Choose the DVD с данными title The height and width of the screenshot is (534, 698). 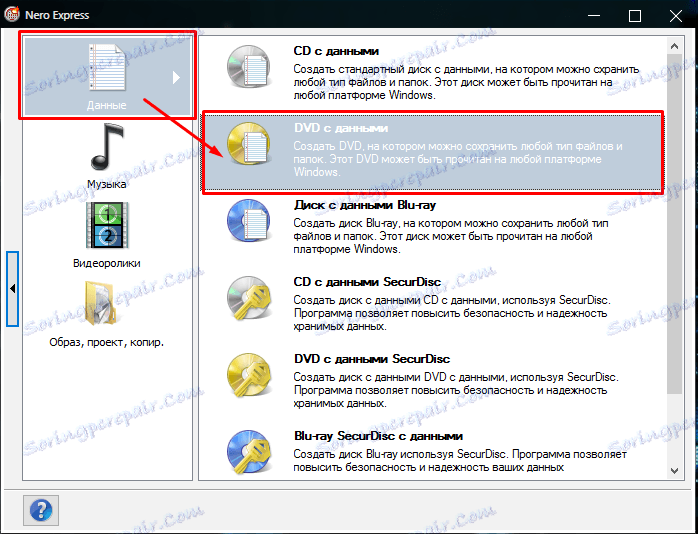tap(341, 128)
